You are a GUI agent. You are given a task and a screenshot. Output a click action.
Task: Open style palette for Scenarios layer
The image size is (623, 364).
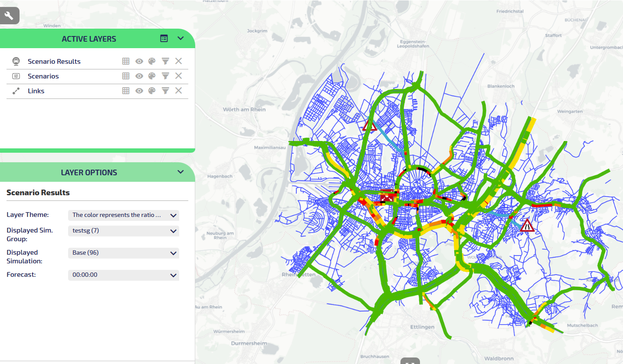[x=151, y=76]
